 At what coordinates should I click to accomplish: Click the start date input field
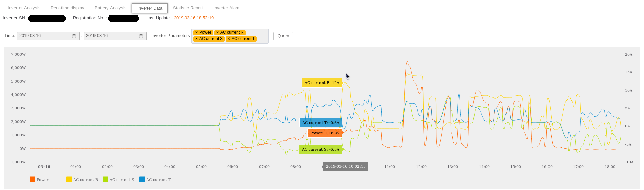pyautogui.click(x=44, y=36)
